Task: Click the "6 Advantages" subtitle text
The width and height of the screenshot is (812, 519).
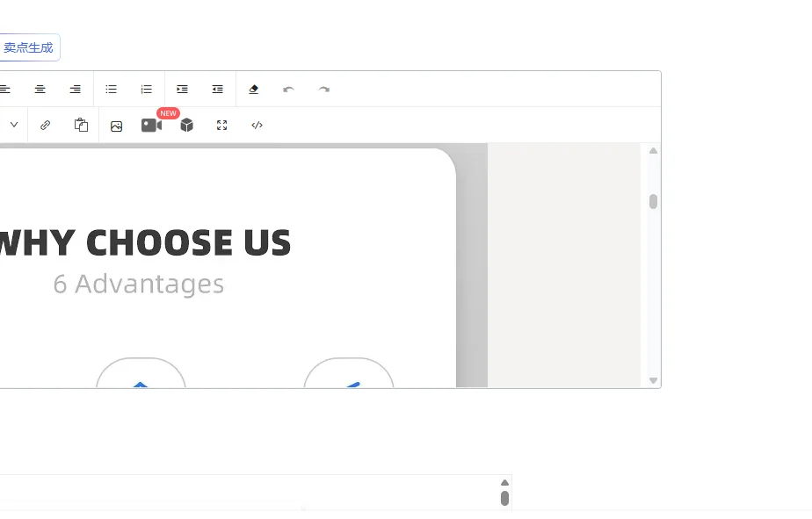Action: [x=139, y=284]
